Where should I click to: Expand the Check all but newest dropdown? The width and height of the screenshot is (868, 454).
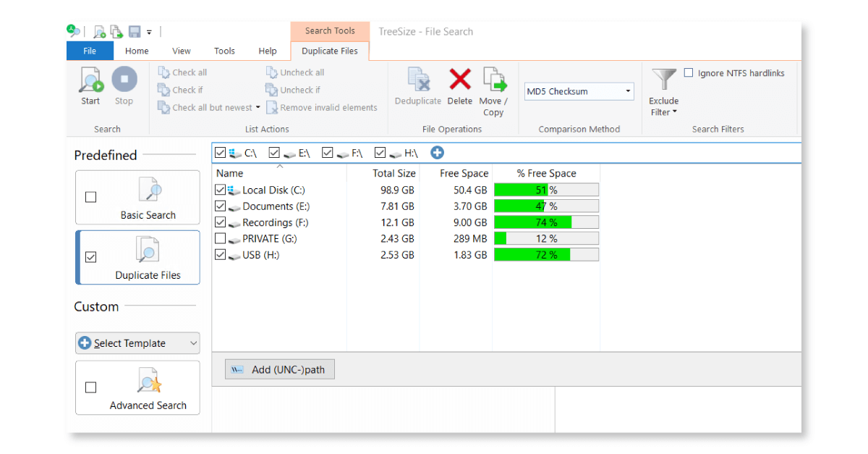[x=258, y=108]
